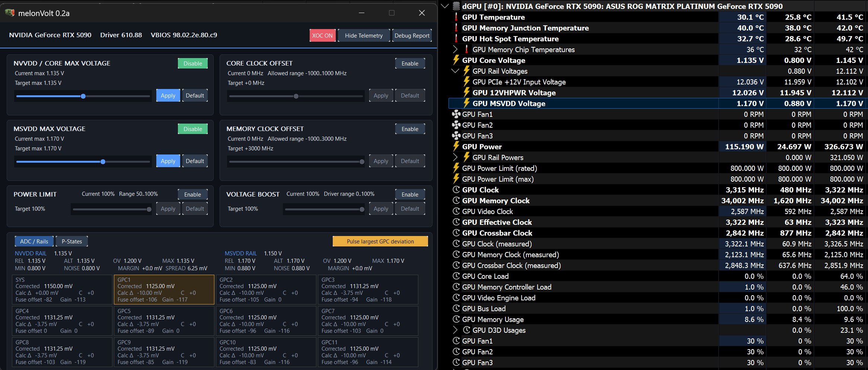Image resolution: width=868 pixels, height=370 pixels.
Task: Switch to the ADC / Rails tab
Action: (34, 242)
